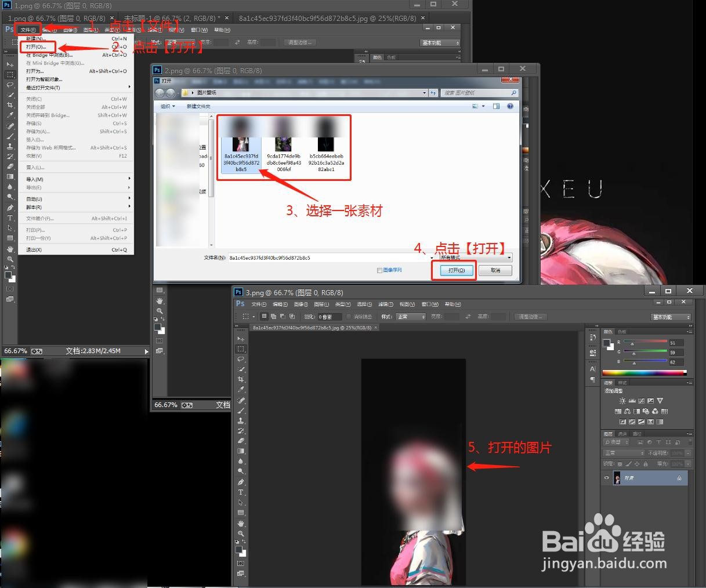Hide the 背景 layer via eye icon
This screenshot has width=706, height=588.
(x=607, y=478)
